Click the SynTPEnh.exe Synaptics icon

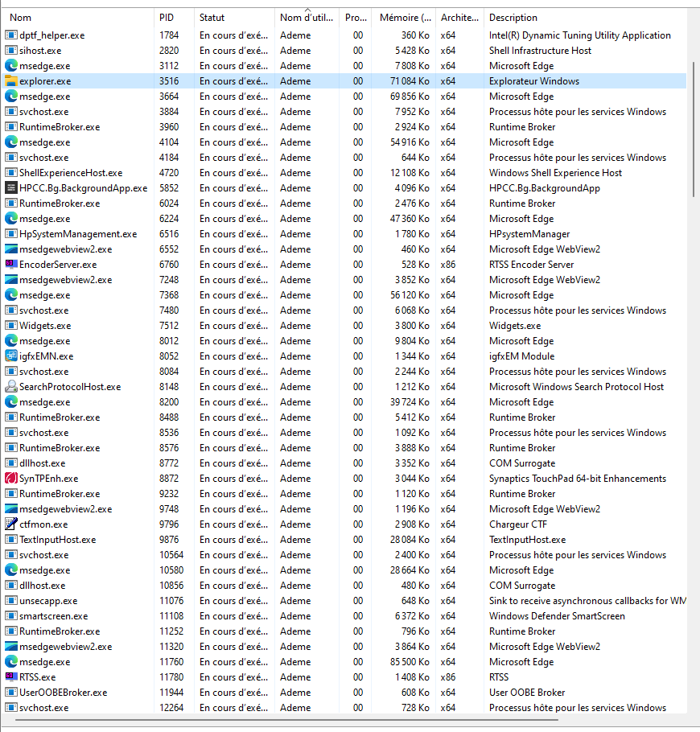click(x=10, y=479)
